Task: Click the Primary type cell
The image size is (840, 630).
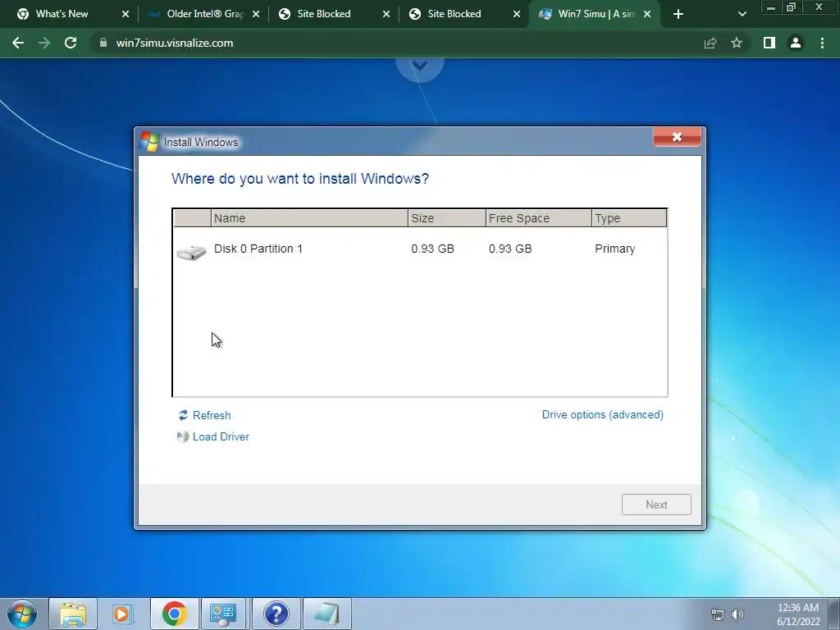Action: click(x=615, y=249)
